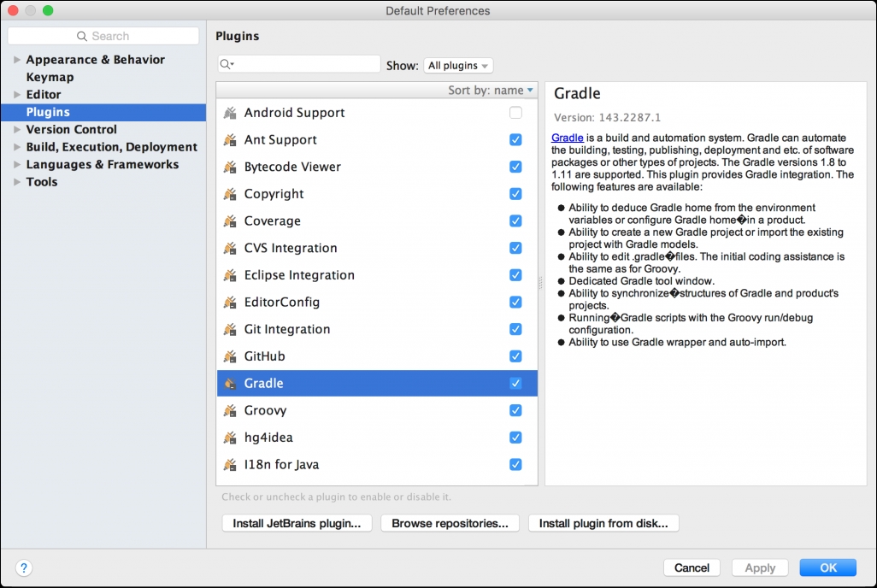
Task: Focus the preferences search field
Action: click(x=103, y=36)
